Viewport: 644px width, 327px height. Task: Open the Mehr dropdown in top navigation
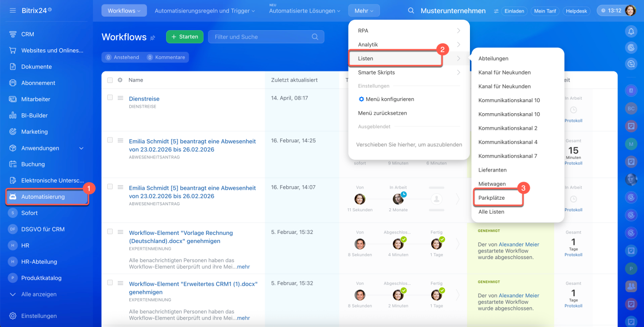[364, 11]
